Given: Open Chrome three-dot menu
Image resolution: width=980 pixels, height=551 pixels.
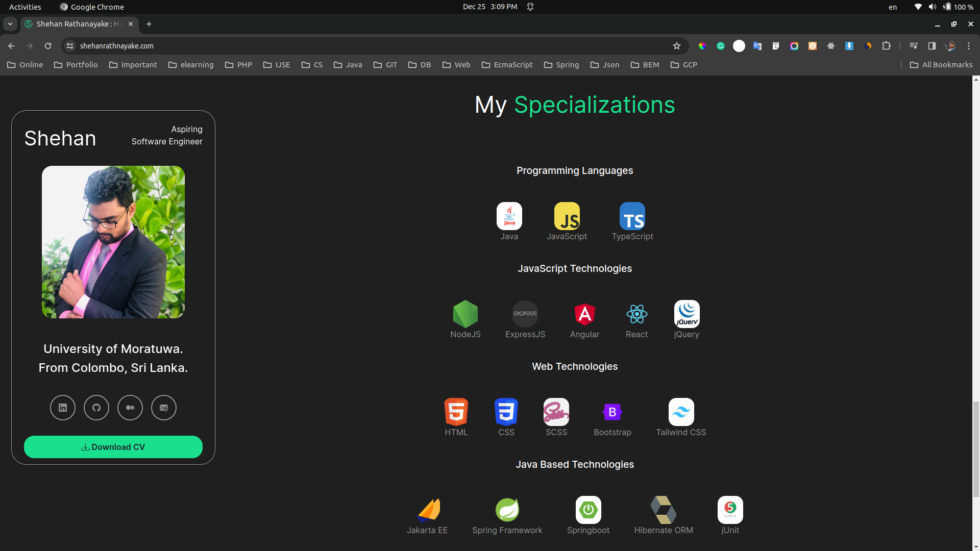Looking at the screenshot, I should [969, 46].
